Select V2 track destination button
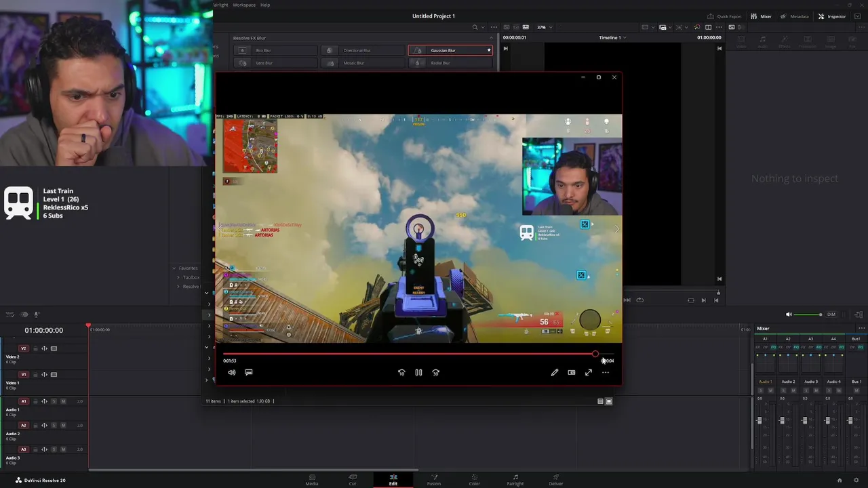Image resolution: width=868 pixels, height=488 pixels. [23, 348]
